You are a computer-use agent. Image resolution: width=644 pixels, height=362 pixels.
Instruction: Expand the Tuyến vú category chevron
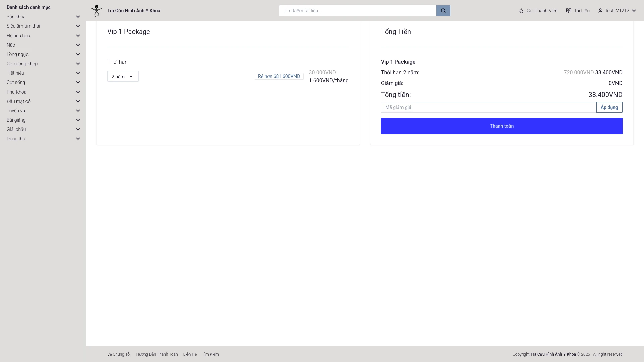point(78,111)
